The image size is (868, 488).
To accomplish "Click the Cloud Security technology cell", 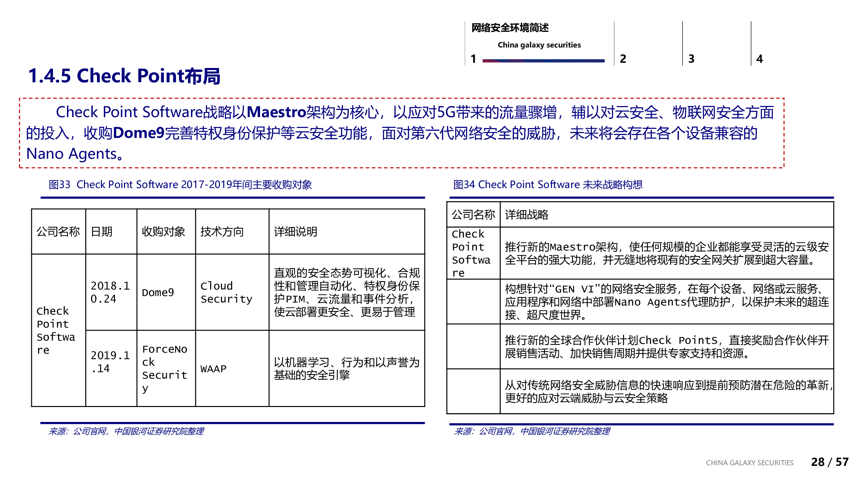I will tap(227, 292).
